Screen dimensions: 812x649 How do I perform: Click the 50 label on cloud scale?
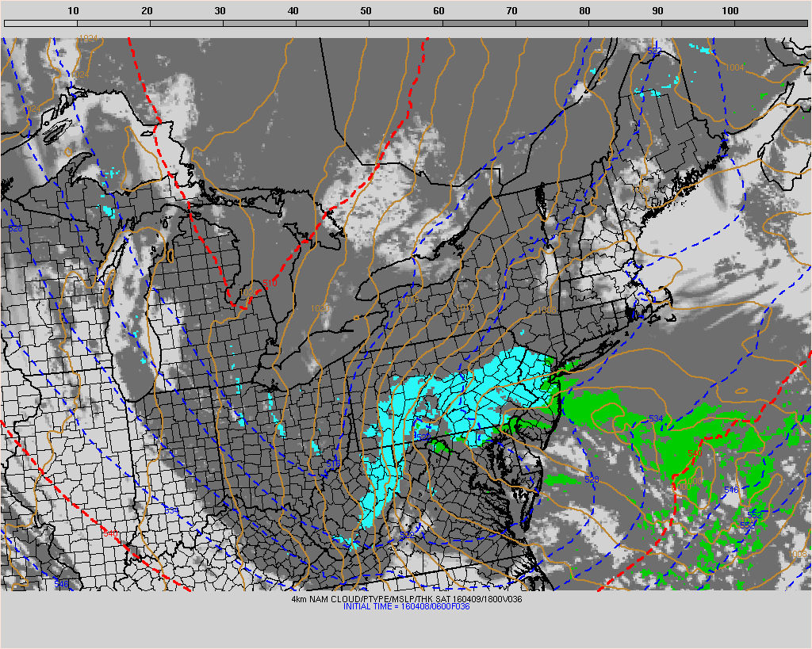coord(366,10)
